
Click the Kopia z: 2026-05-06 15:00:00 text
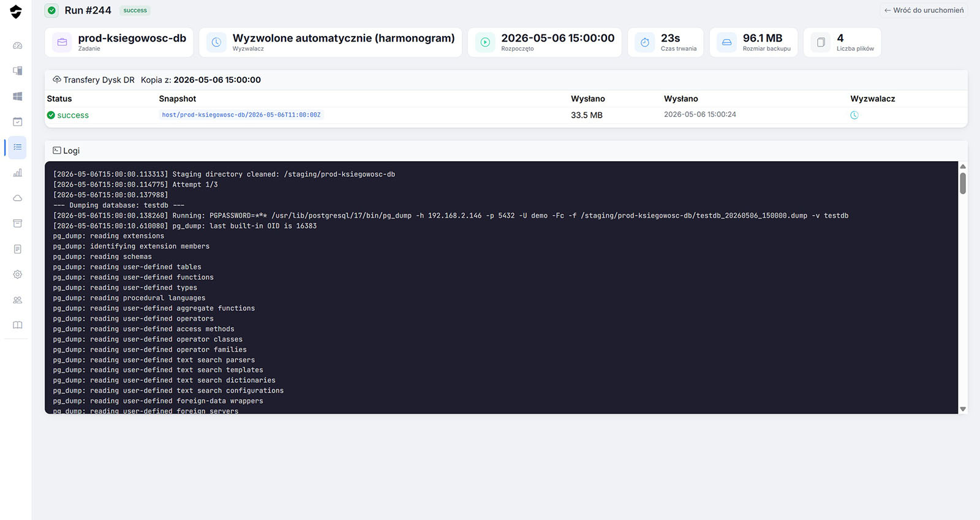click(201, 80)
